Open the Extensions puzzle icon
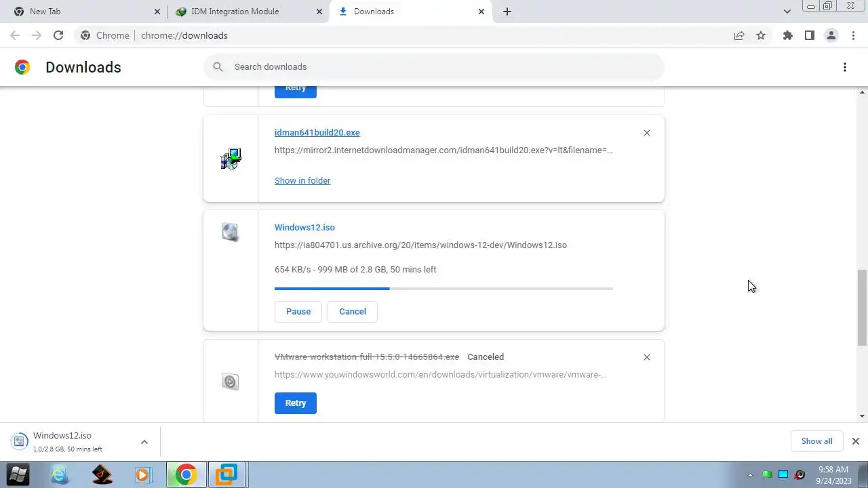 (x=788, y=35)
